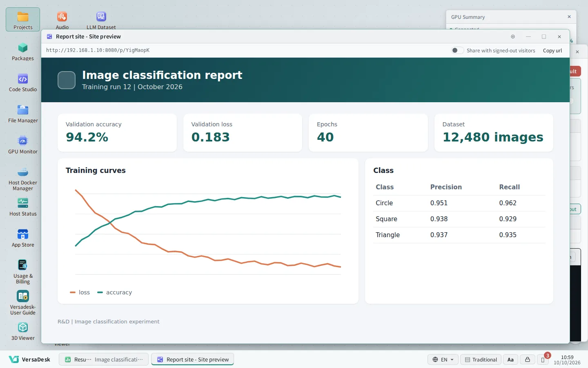Click the Aa font size button
The width and height of the screenshot is (588, 368).
coord(510,359)
